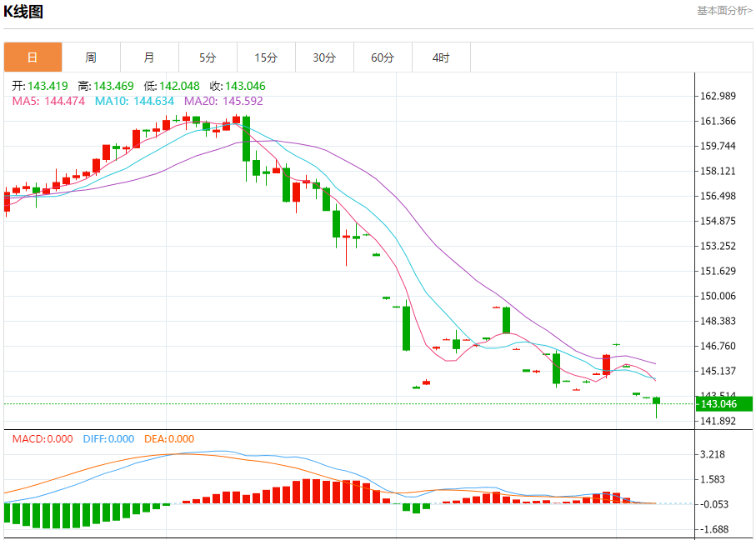Click the MA5: 144.474 legend

pos(48,102)
